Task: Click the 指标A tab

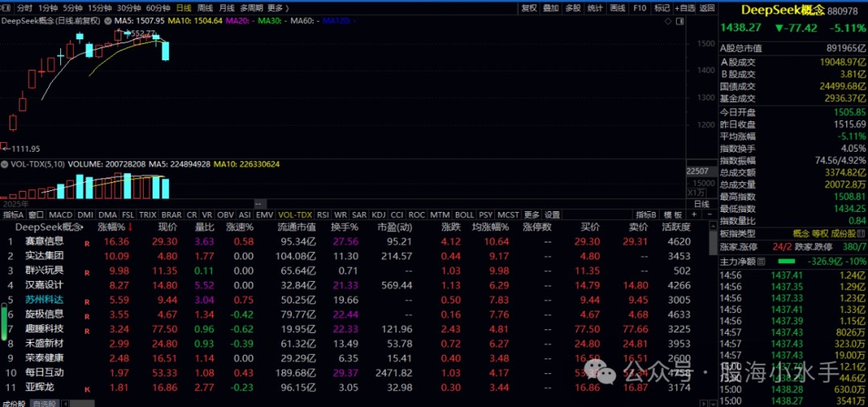Action: pyautogui.click(x=14, y=214)
